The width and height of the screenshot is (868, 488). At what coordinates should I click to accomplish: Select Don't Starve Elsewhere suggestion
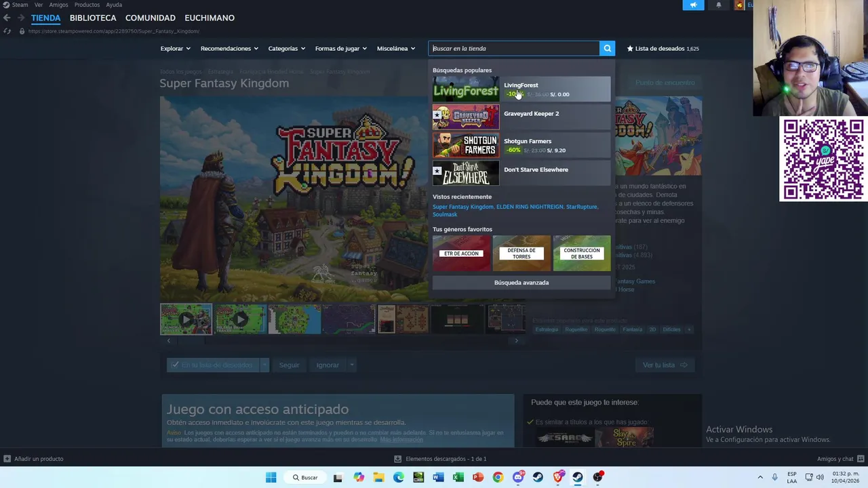[521, 174]
